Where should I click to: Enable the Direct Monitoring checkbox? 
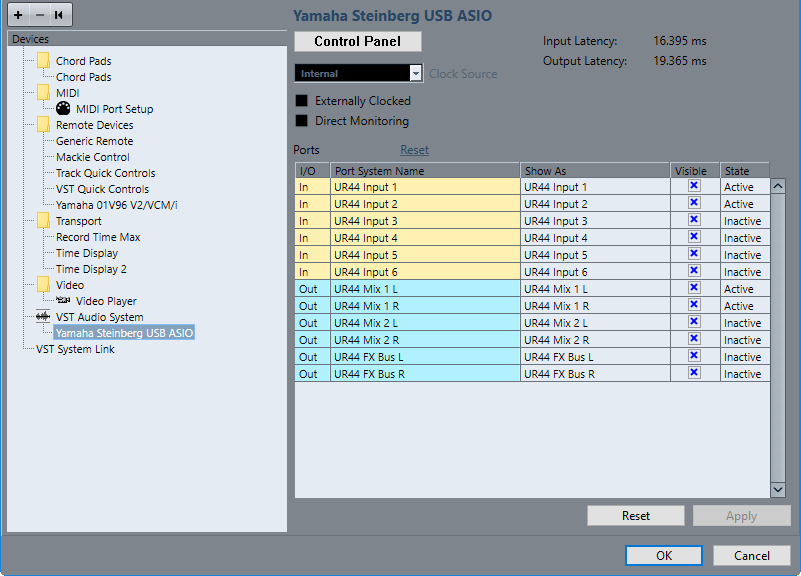[302, 121]
